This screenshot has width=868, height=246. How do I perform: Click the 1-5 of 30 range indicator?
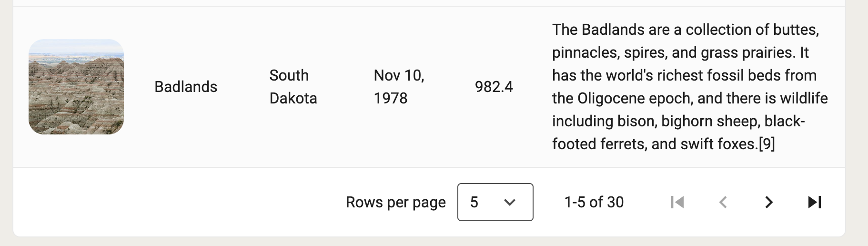[594, 202]
